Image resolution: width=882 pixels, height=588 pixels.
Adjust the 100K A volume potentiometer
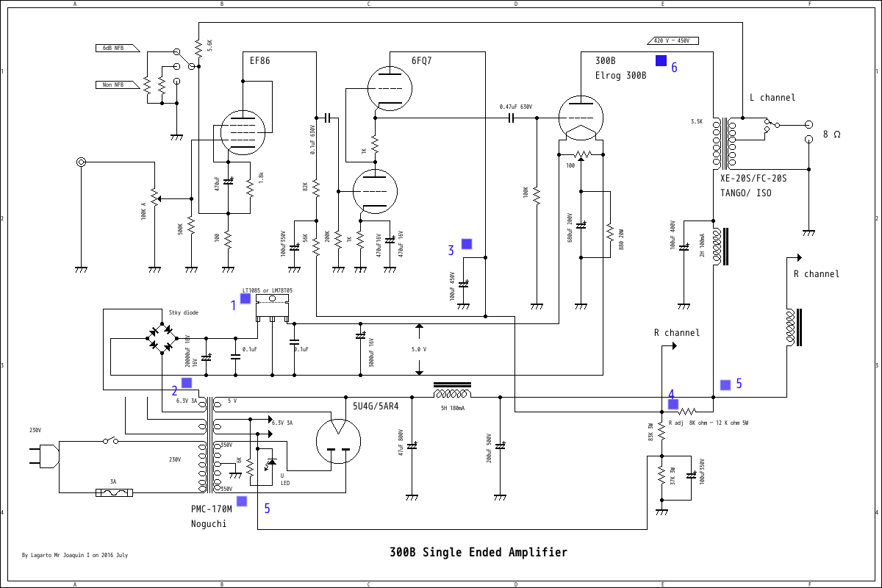[x=154, y=196]
